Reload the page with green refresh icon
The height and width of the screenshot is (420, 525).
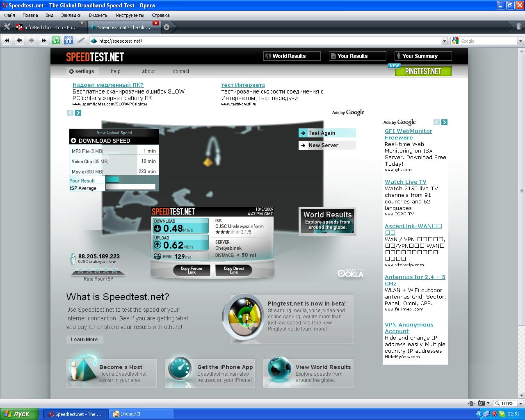click(x=56, y=40)
